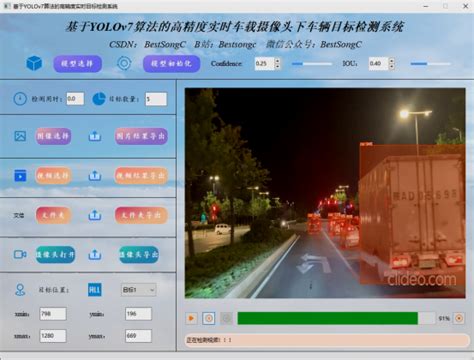
Task: Click the camcorder icon in the camera row
Action: point(20,255)
